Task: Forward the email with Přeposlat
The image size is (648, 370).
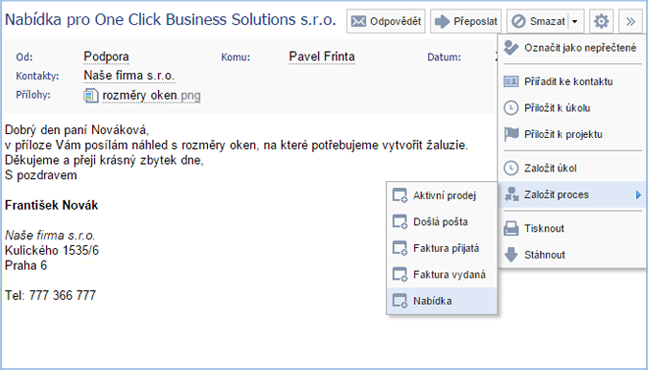Action: point(466,21)
